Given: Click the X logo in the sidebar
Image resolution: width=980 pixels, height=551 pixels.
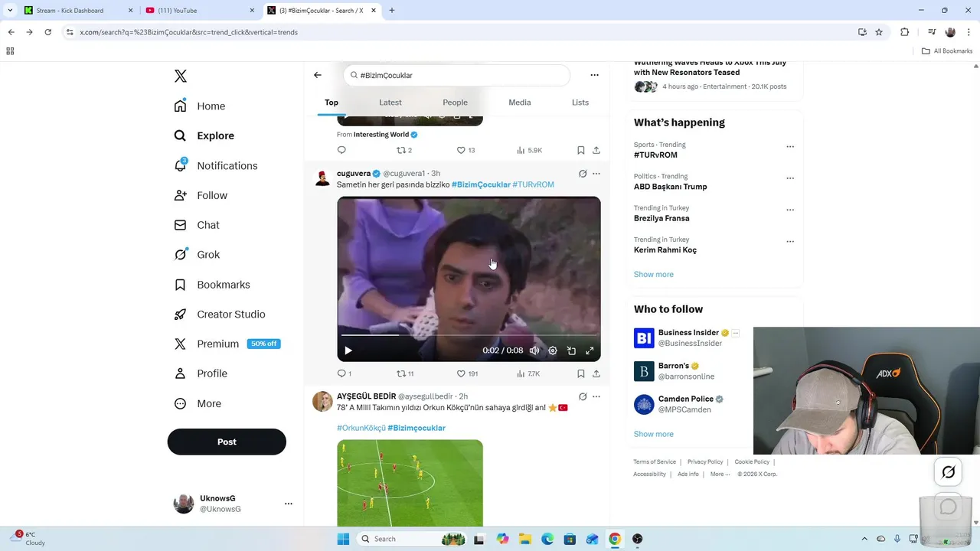Looking at the screenshot, I should point(181,76).
